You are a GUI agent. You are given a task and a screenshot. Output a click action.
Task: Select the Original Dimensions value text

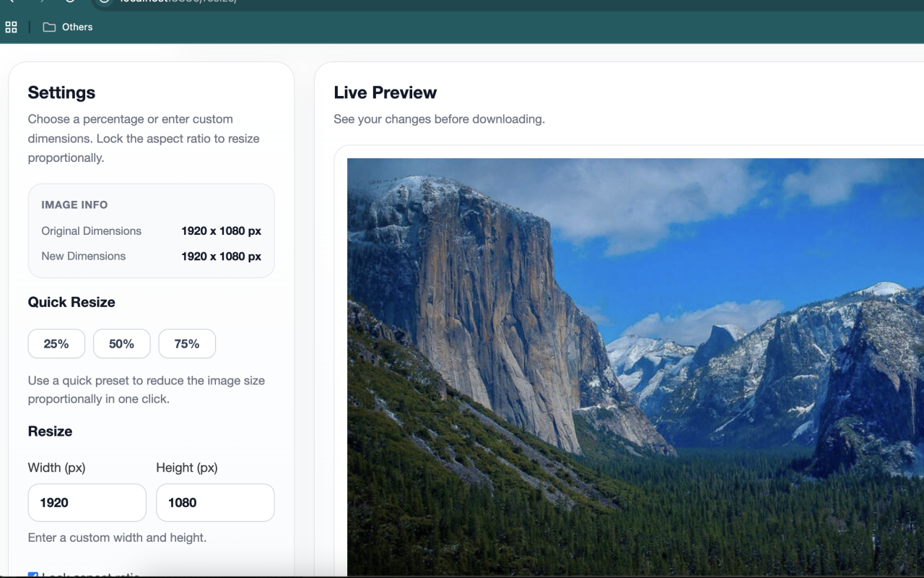[x=221, y=231]
